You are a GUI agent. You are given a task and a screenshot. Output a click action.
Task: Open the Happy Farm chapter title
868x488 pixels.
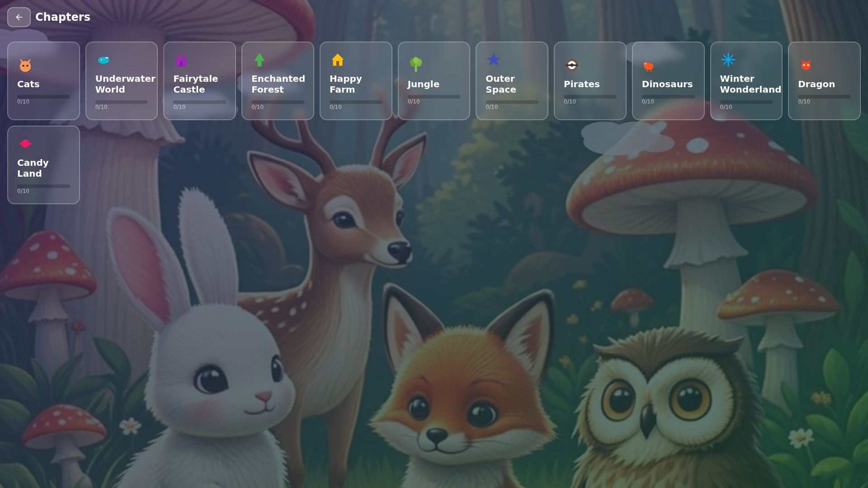[346, 84]
